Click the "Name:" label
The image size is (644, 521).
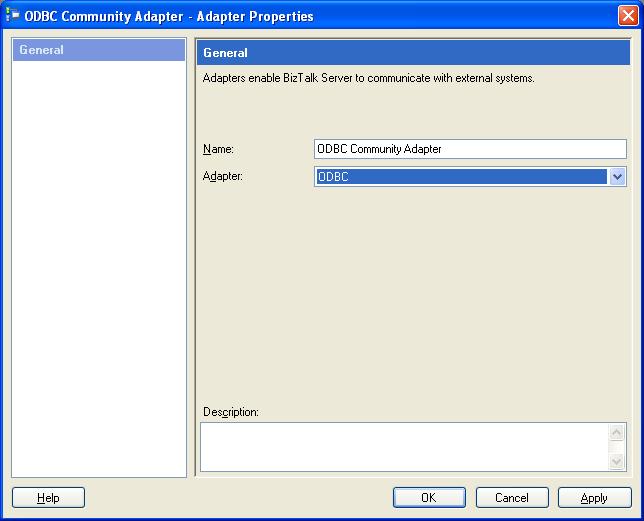click(218, 149)
